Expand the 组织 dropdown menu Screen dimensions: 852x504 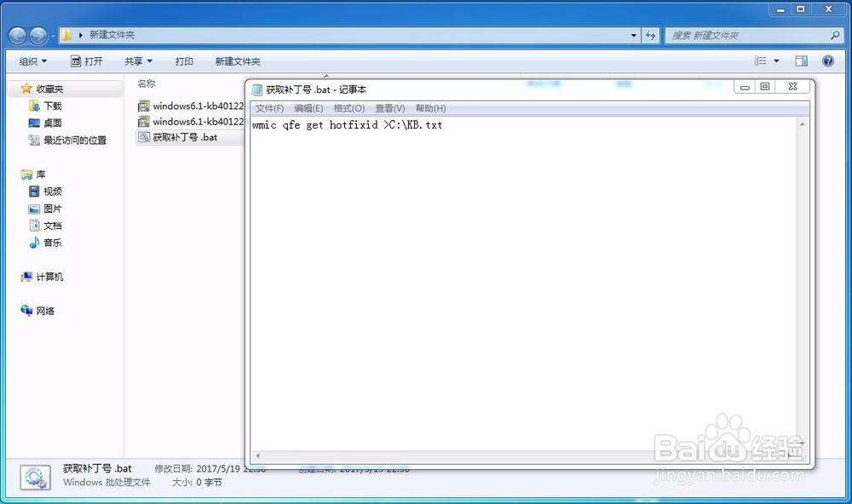pos(32,60)
